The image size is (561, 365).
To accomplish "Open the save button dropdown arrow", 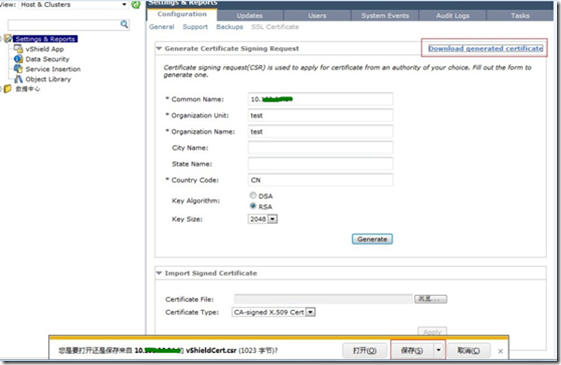I will tap(439, 350).
